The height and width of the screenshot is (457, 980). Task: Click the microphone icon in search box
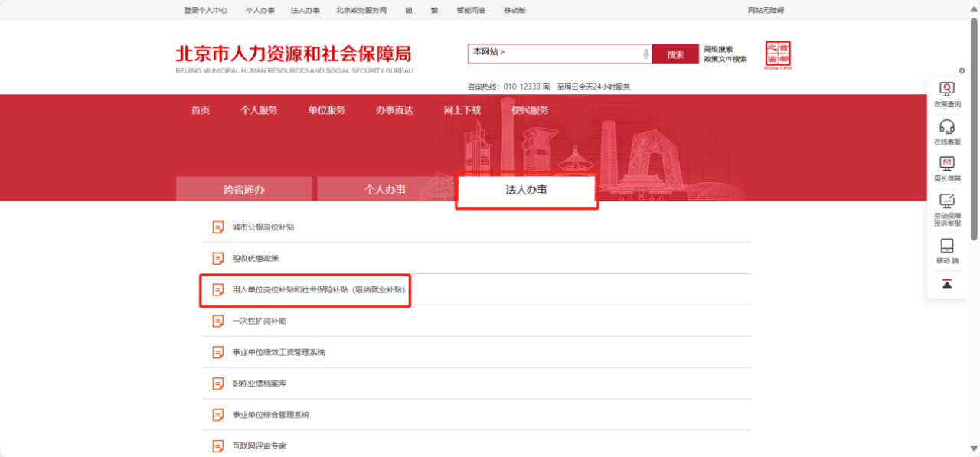[645, 54]
